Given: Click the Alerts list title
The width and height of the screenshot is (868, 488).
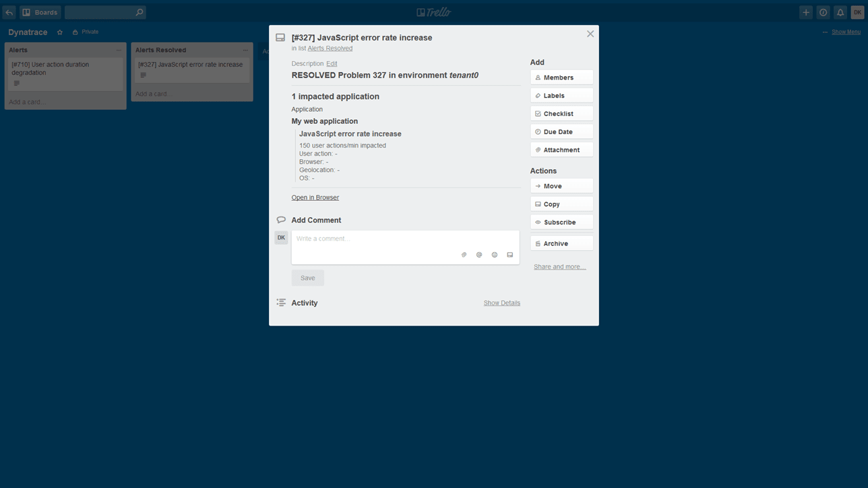Looking at the screenshot, I should coord(18,50).
